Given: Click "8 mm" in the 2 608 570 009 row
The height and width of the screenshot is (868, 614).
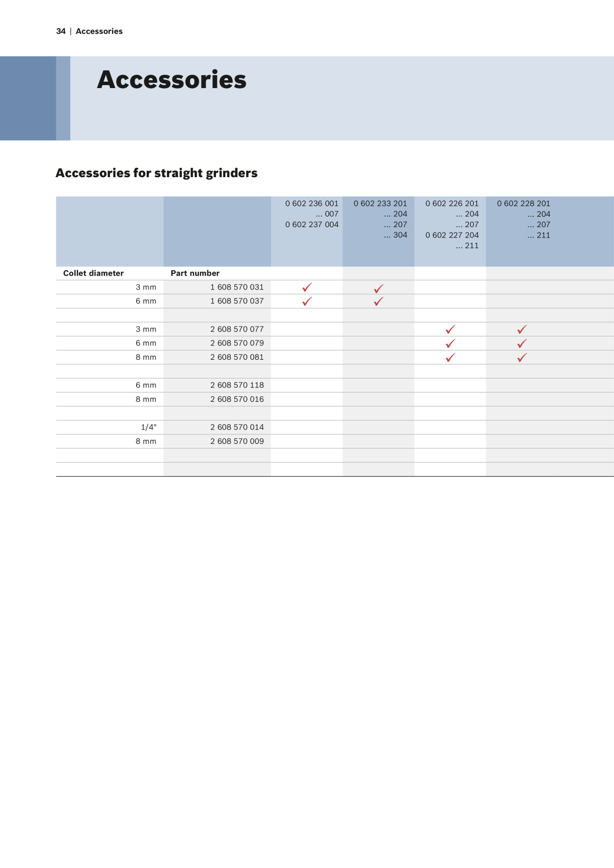Looking at the screenshot, I should (146, 441).
